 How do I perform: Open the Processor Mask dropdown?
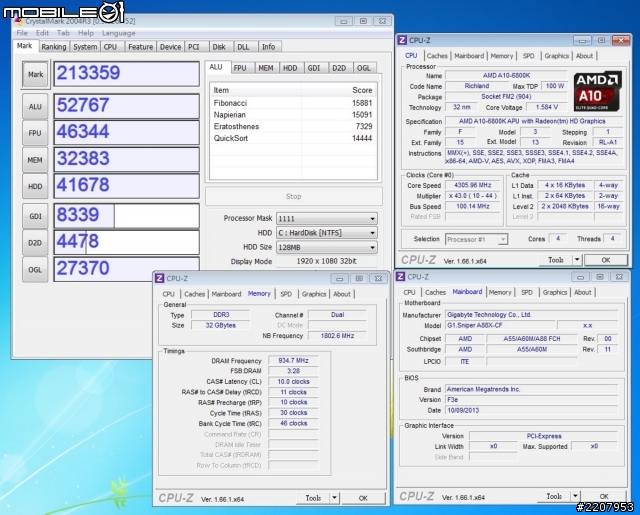click(327, 219)
